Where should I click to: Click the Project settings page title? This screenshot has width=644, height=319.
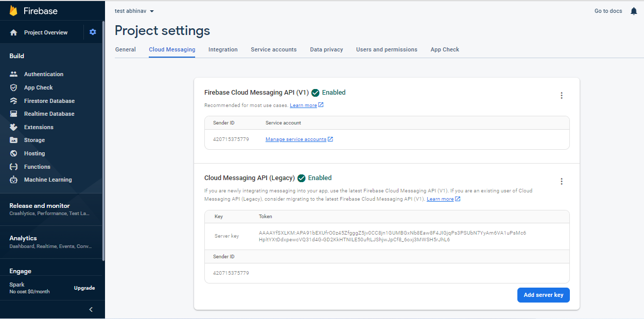click(x=162, y=30)
